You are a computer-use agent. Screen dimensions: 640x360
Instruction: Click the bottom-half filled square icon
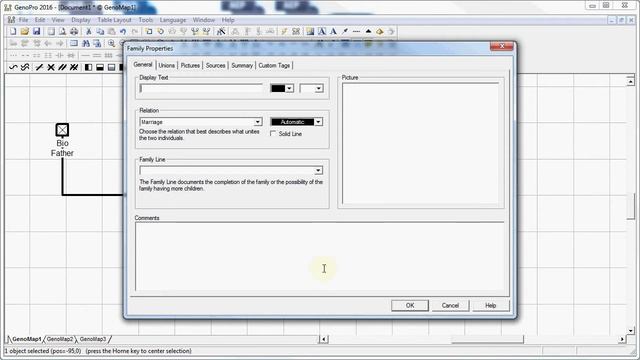tap(100, 67)
